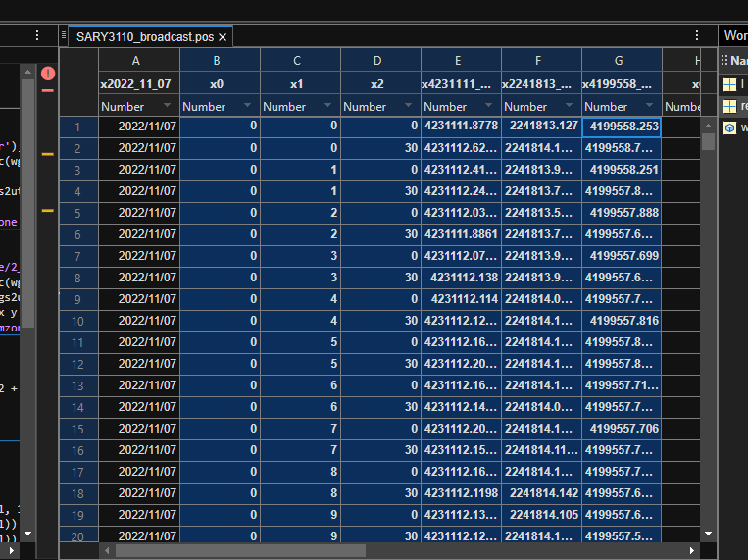Select row 1 header
The height and width of the screenshot is (560, 748).
pos(78,127)
